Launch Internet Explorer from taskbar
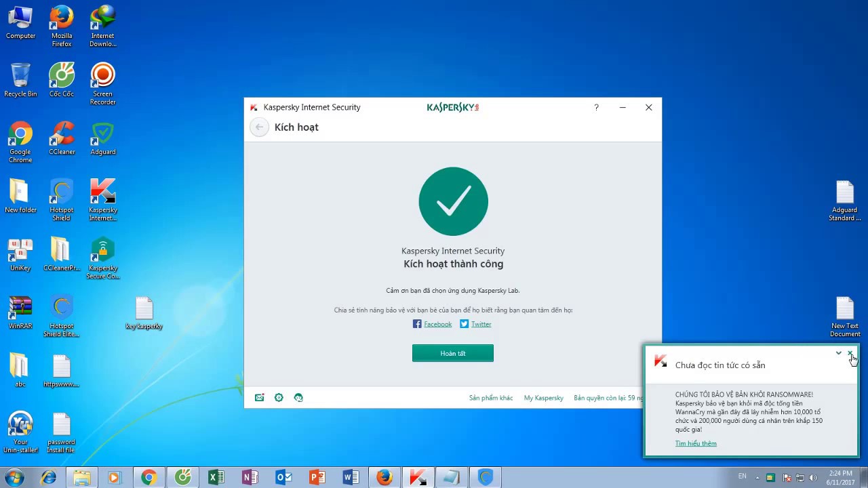Image resolution: width=868 pixels, height=488 pixels. tap(49, 478)
